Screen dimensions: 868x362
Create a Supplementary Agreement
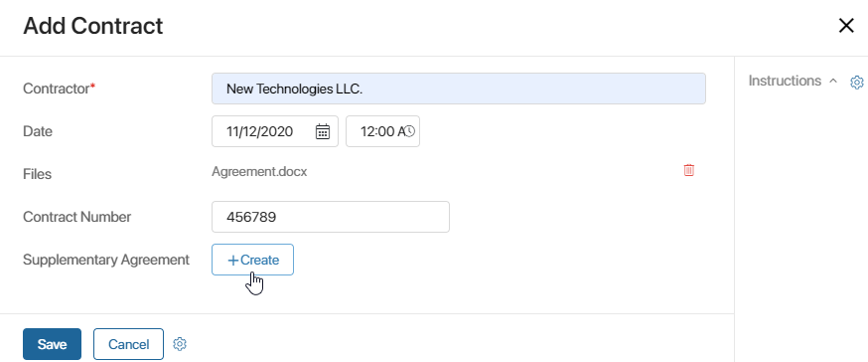[x=252, y=260]
